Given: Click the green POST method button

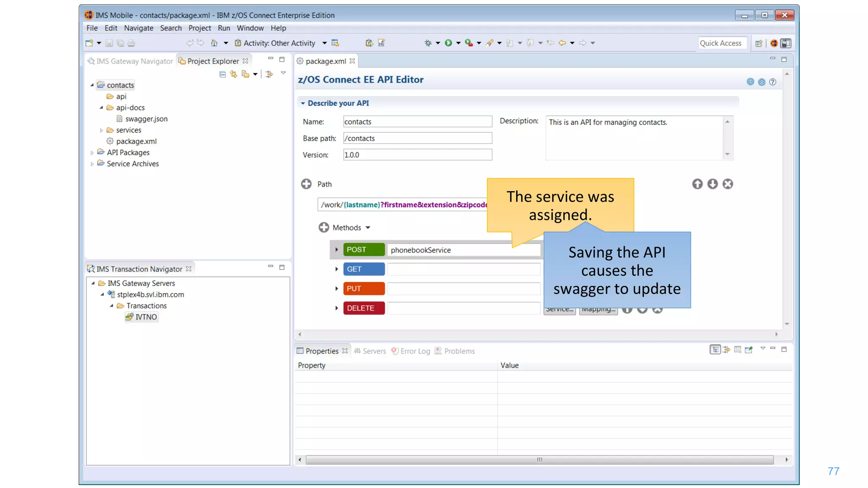Looking at the screenshot, I should coord(364,250).
